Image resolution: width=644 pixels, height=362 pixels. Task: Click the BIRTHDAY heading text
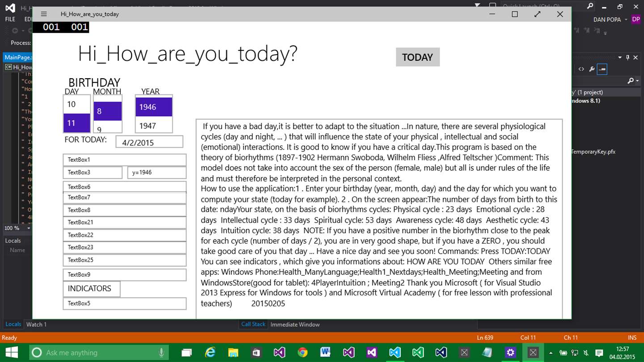click(x=94, y=83)
